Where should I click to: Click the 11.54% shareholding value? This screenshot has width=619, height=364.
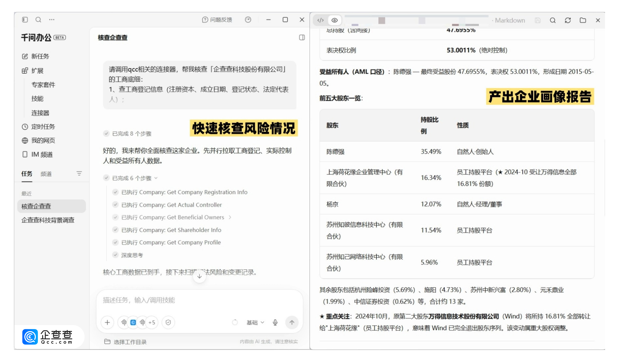(431, 230)
